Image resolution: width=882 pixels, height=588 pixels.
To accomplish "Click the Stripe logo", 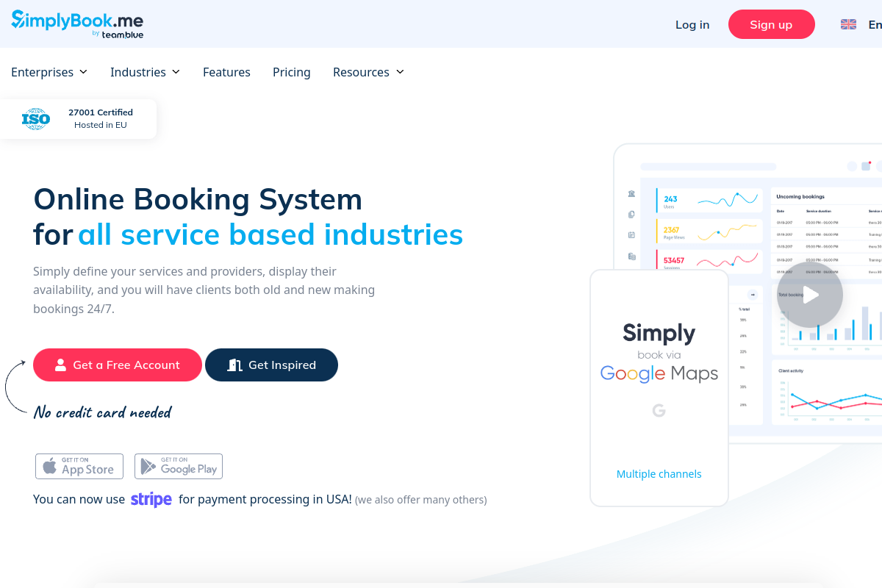I will 151,500.
